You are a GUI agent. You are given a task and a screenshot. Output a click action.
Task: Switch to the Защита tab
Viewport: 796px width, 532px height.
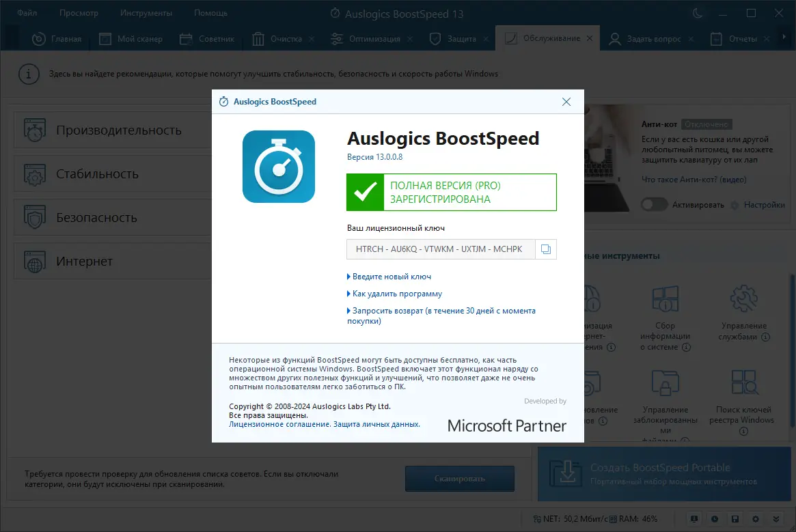[x=453, y=38]
